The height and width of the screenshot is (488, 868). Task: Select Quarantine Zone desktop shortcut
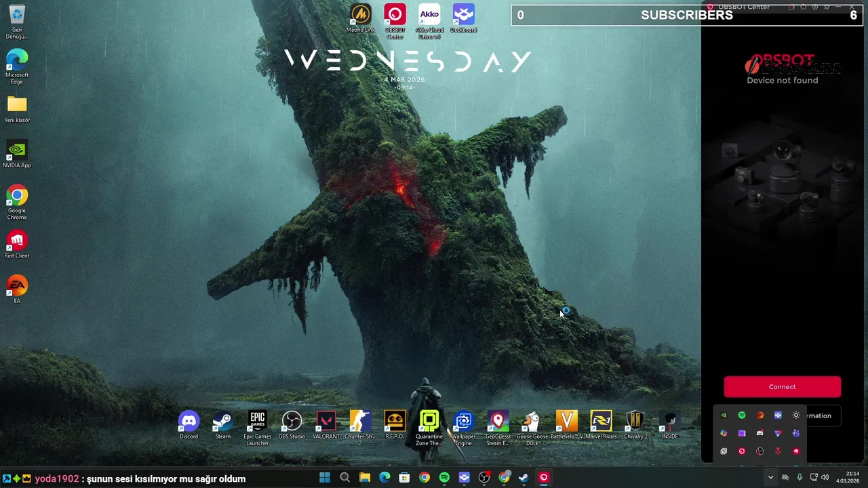point(429,428)
